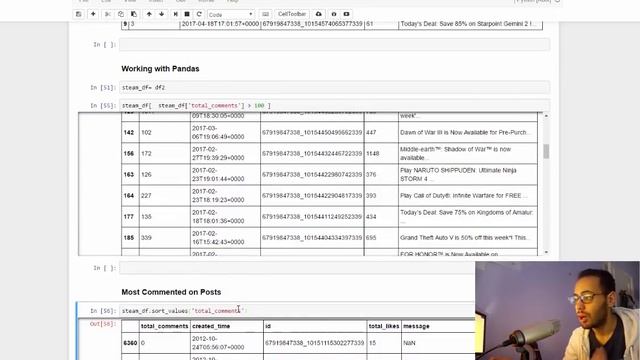Click the Kingdoms of Amalur deal message

(468, 216)
